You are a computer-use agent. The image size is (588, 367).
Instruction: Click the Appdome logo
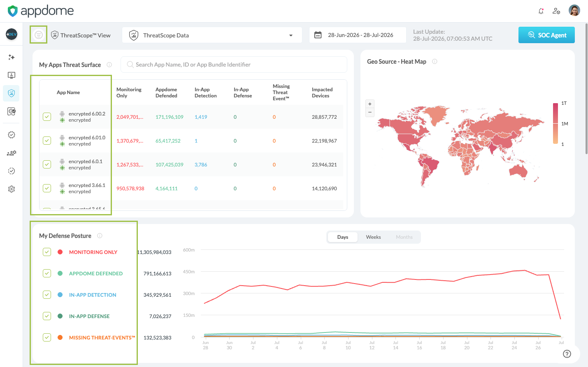[41, 11]
